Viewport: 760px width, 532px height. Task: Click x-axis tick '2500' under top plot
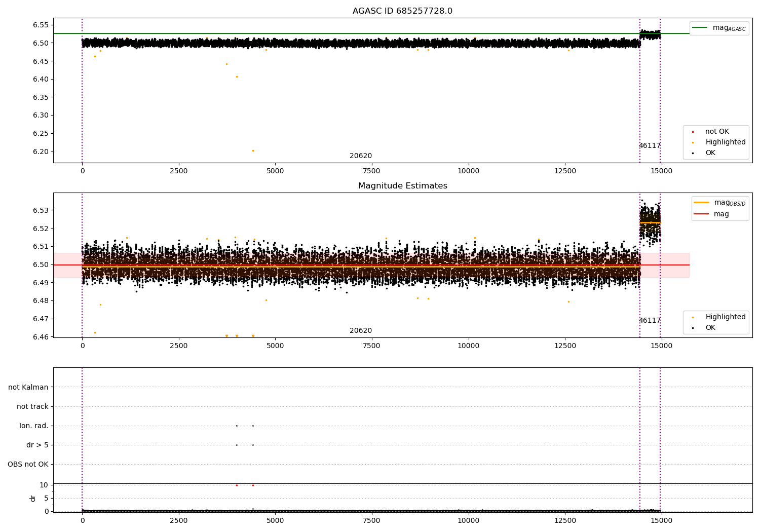(x=178, y=171)
